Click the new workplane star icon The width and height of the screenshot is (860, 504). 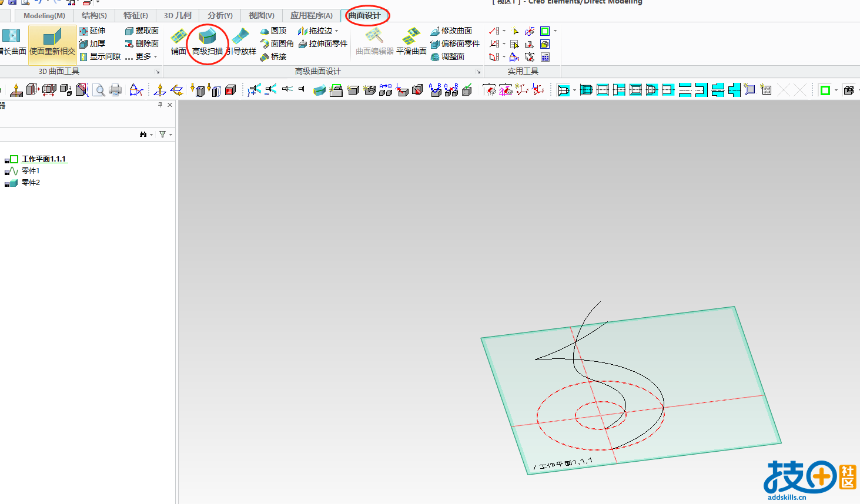749,90
